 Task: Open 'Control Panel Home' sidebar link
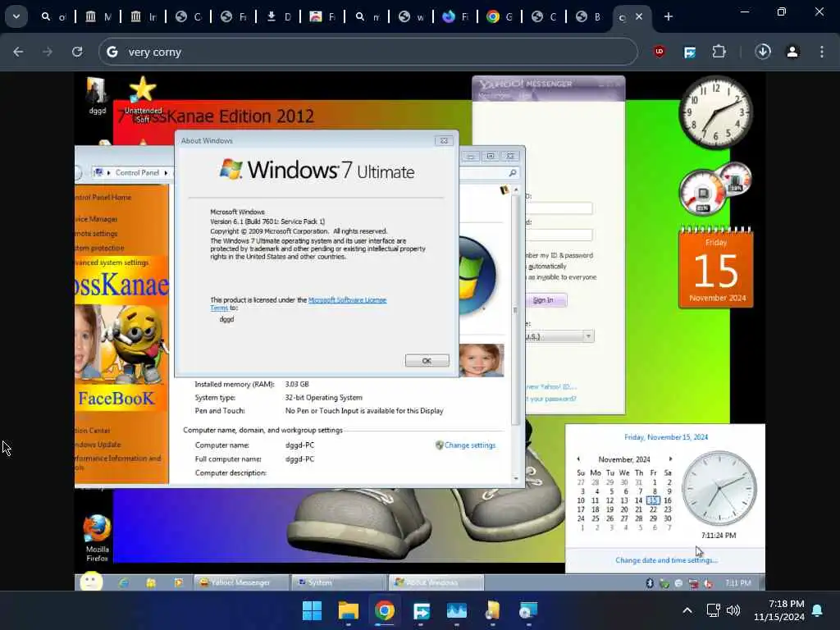103,197
